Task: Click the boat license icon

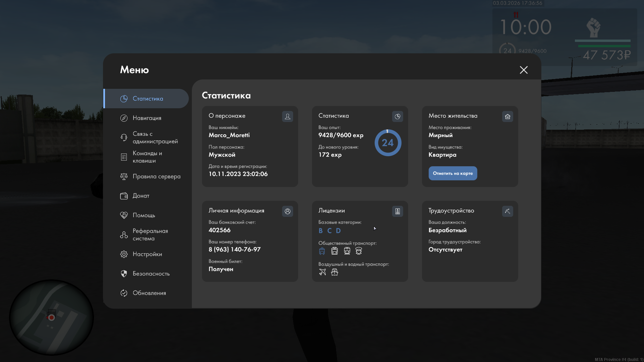Action: pyautogui.click(x=334, y=272)
